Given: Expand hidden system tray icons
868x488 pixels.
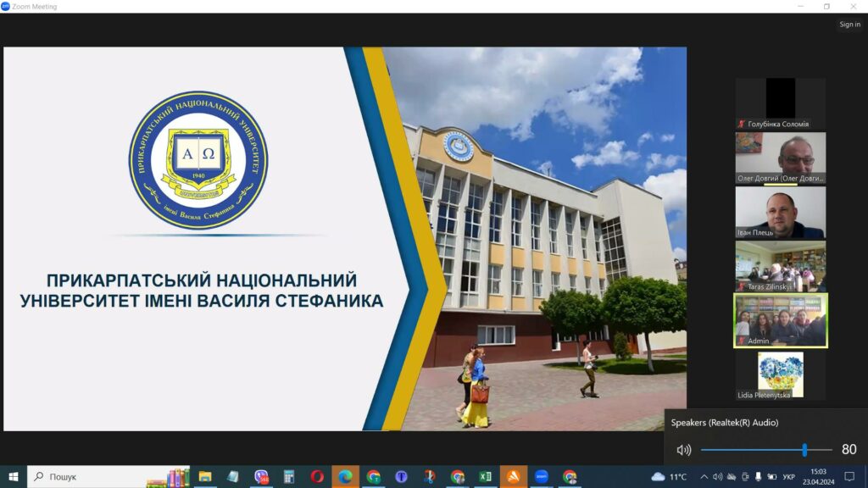Looking at the screenshot, I should [x=704, y=477].
